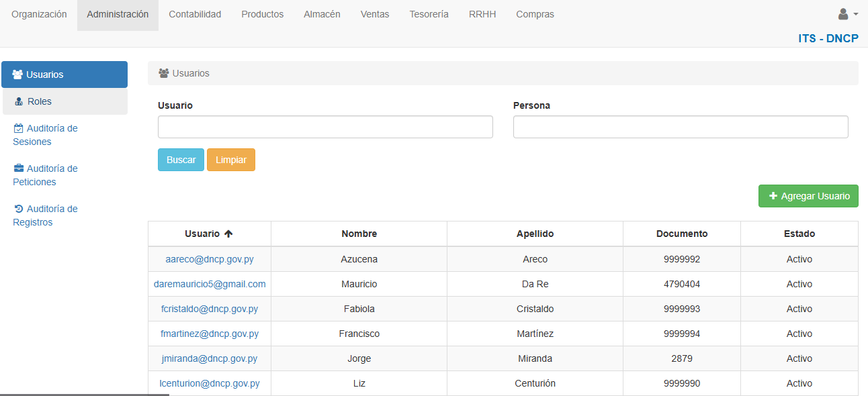The width and height of the screenshot is (868, 396).
Task: Click the Usuarios group icon in sidebar
Action: tap(17, 75)
